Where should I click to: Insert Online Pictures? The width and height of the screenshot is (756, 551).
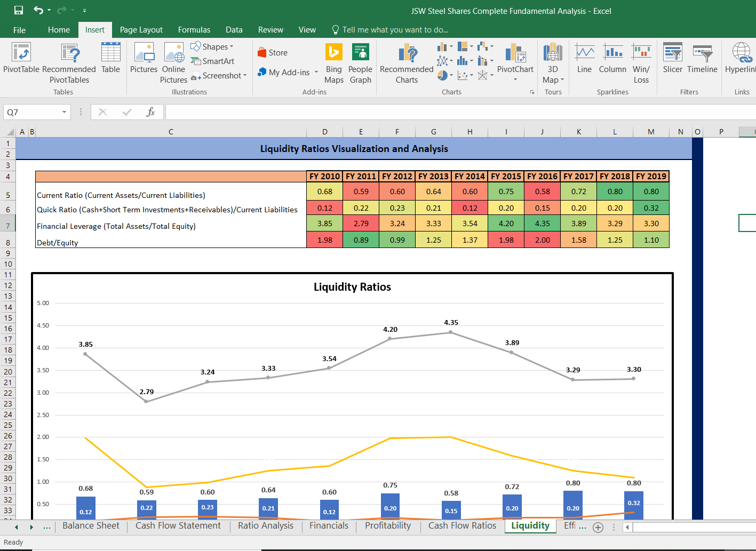click(x=174, y=63)
